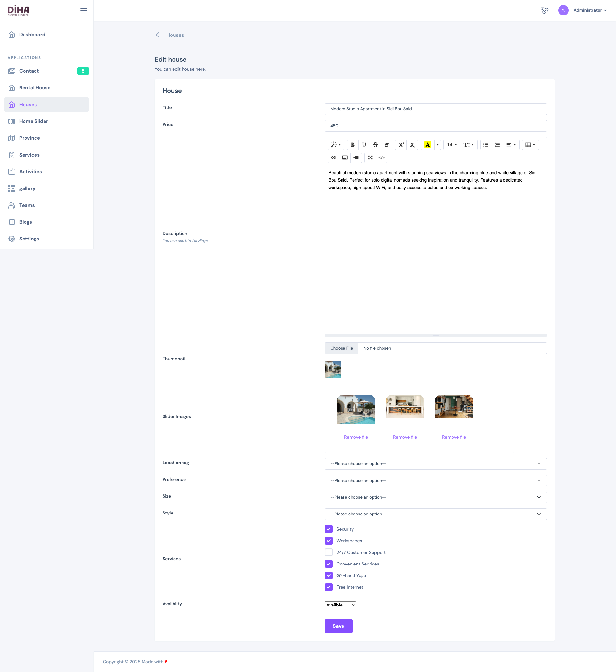Click the Settings gear icon in the sidebar
This screenshot has width=616, height=672.
pos(12,239)
